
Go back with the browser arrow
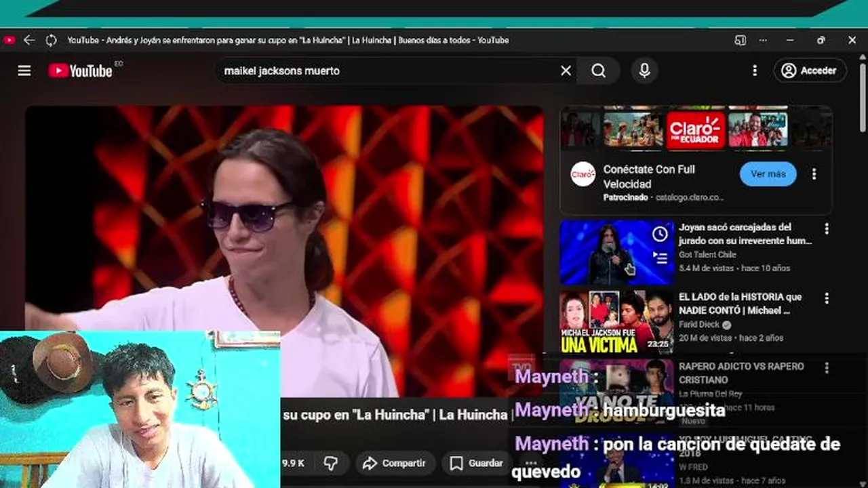[x=28, y=40]
